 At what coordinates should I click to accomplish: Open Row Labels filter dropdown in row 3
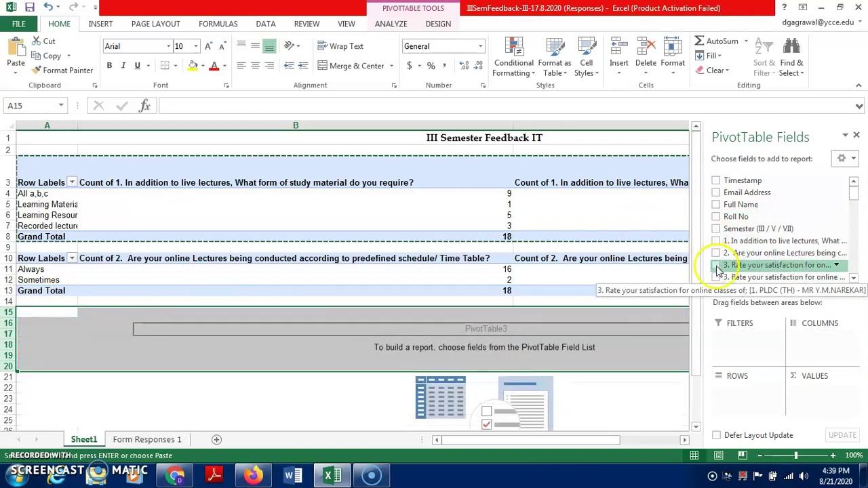point(71,182)
